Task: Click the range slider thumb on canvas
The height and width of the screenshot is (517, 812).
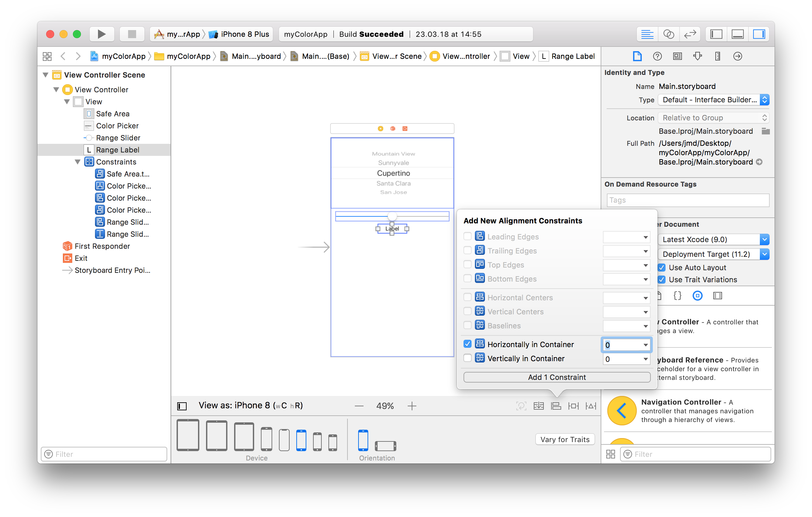Action: tap(392, 216)
